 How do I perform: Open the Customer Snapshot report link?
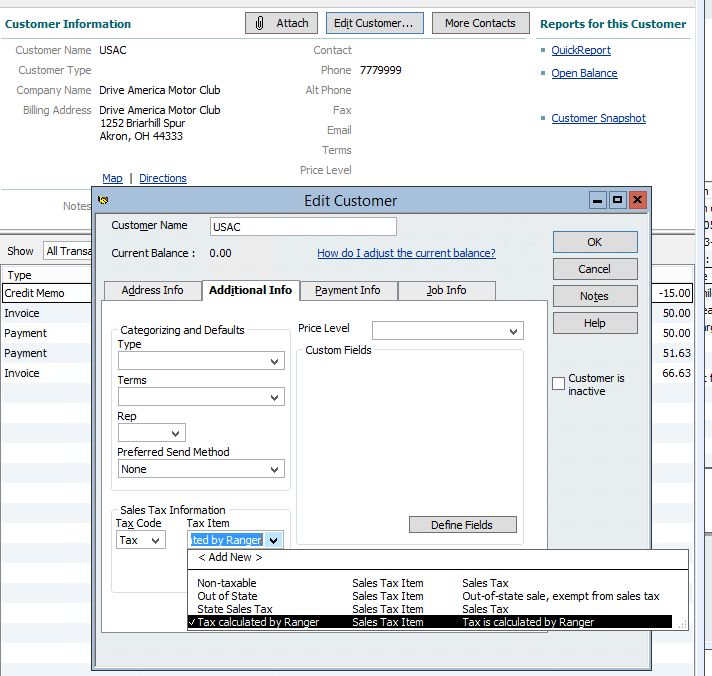598,118
